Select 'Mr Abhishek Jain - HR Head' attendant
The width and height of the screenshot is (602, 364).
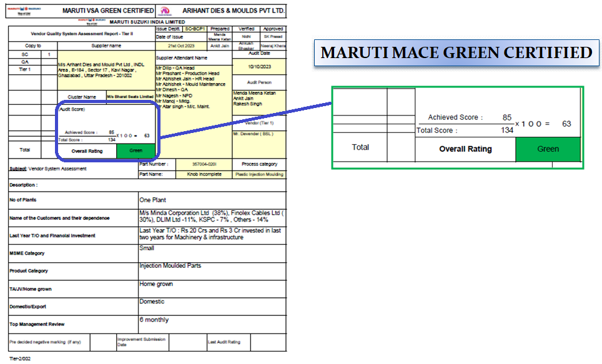point(185,79)
